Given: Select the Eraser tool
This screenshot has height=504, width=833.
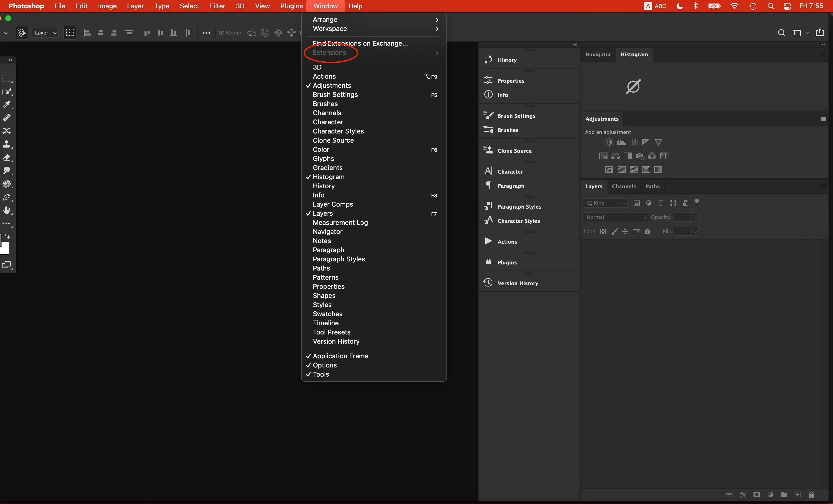Looking at the screenshot, I should pyautogui.click(x=6, y=157).
